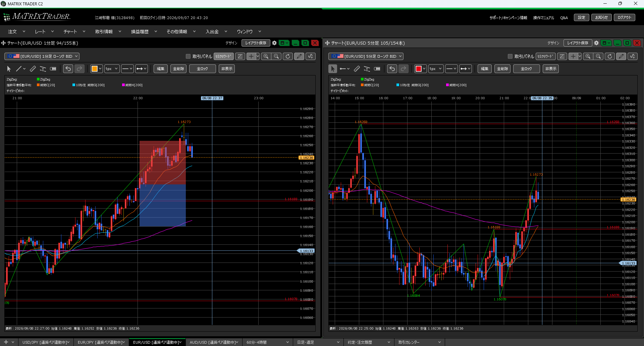Add indicator via wave-plus icon in 5分足 chart

[x=633, y=56]
